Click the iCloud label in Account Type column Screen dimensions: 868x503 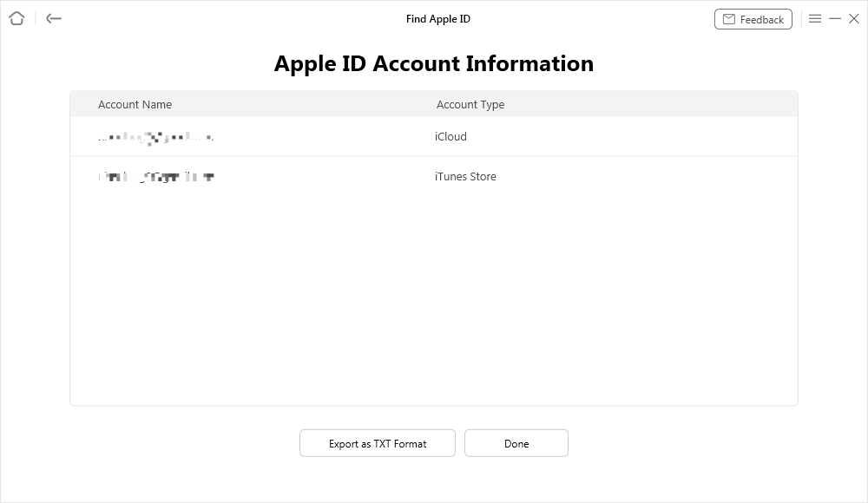452,136
